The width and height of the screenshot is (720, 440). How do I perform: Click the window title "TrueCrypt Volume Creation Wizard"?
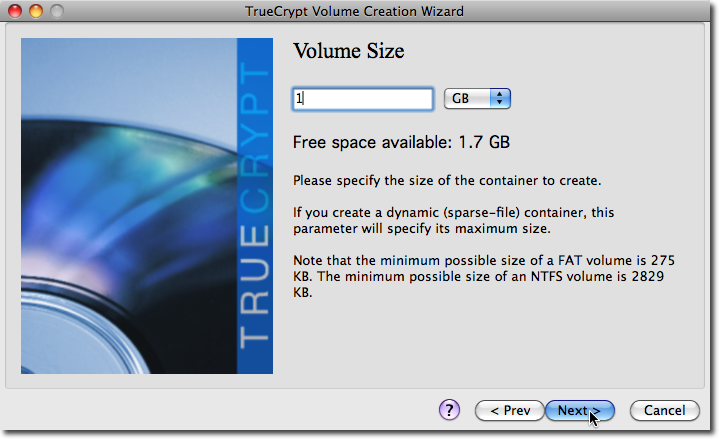pyautogui.click(x=354, y=11)
